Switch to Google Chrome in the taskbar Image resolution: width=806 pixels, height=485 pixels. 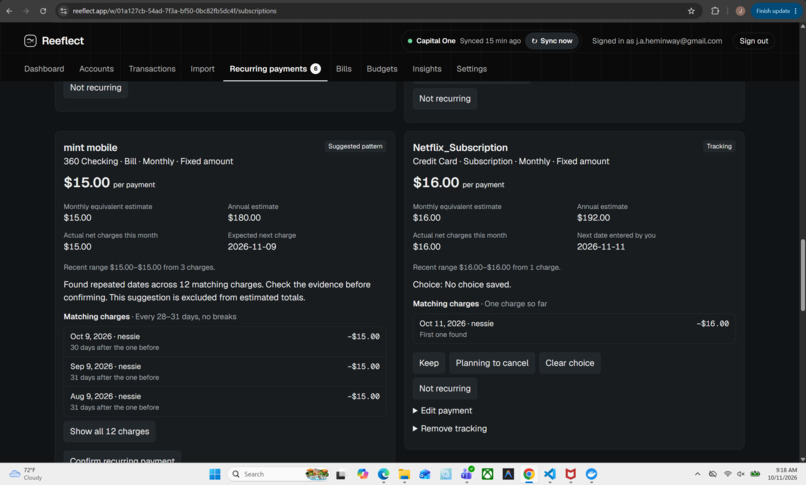(529, 474)
